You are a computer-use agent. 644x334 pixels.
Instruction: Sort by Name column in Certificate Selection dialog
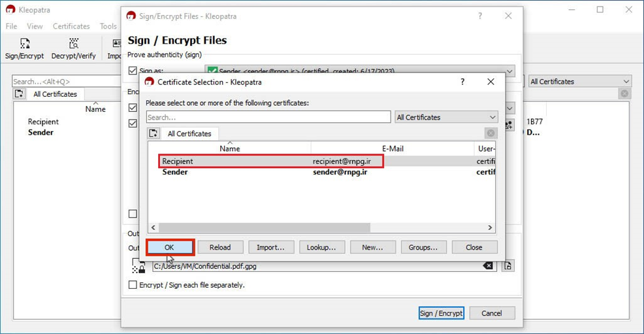(230, 148)
